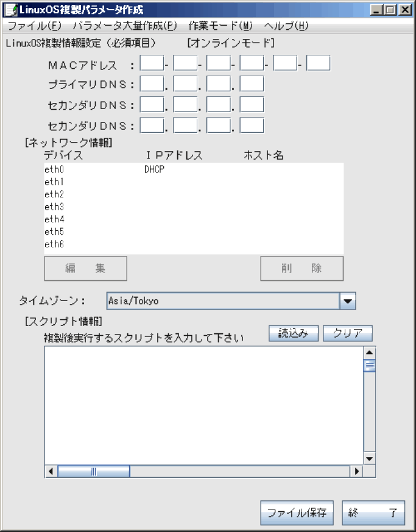
Task: Select the eth6 device row
Action: 194,244
